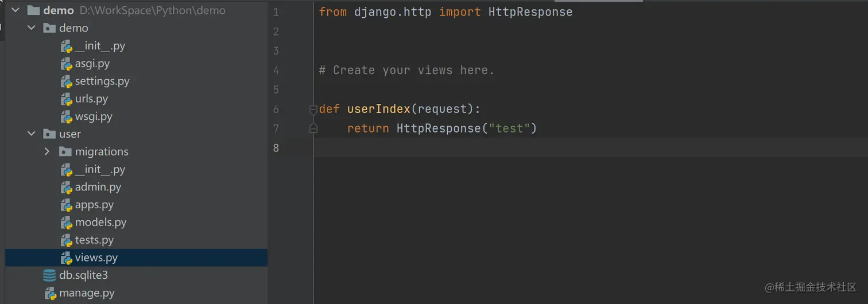The height and width of the screenshot is (304, 868).
Task: Open asgi.py file
Action: coord(92,64)
